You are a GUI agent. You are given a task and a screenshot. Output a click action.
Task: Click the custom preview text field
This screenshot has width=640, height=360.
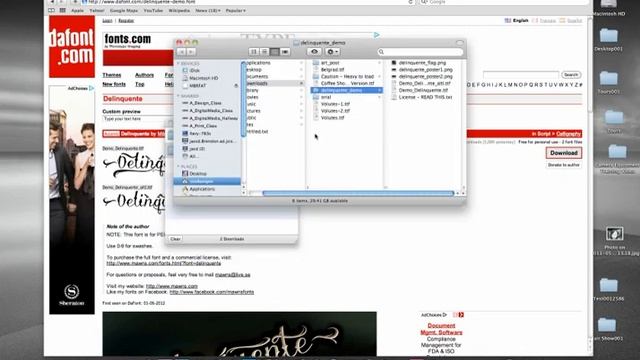click(x=134, y=119)
